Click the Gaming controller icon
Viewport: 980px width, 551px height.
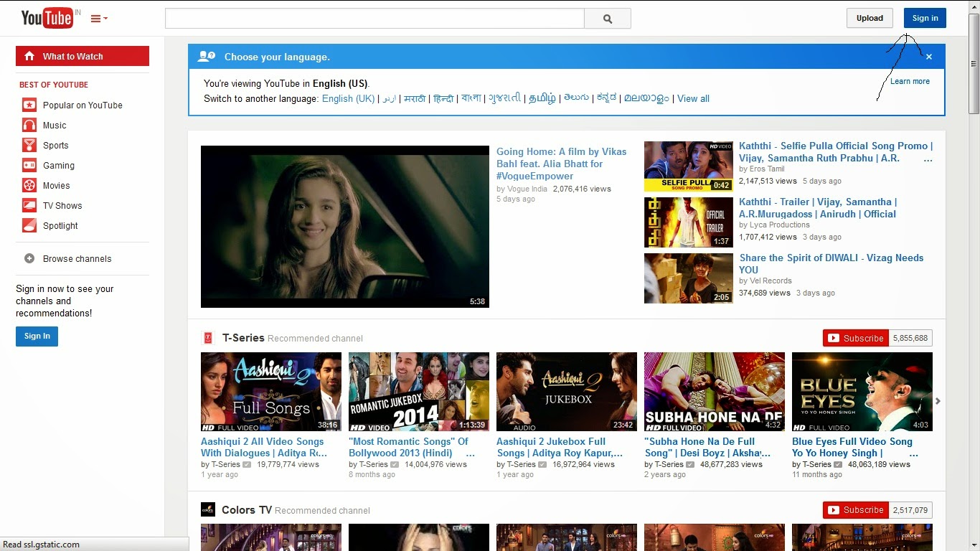29,165
